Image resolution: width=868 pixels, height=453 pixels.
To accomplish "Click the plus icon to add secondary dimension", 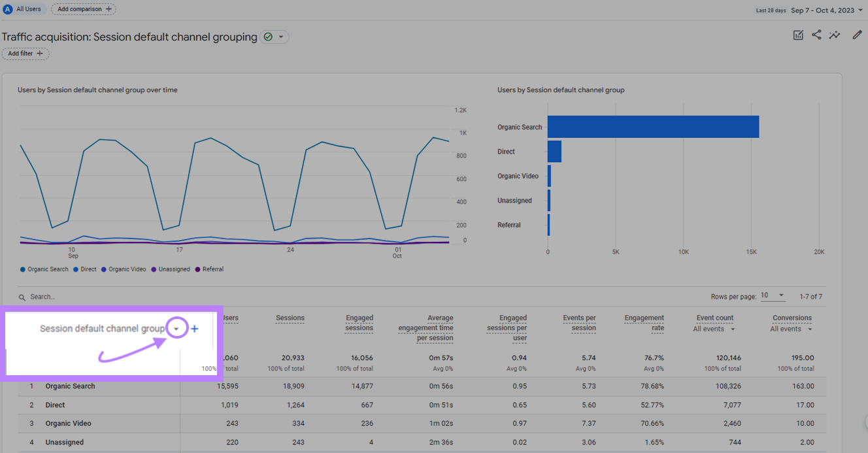I will tap(194, 329).
